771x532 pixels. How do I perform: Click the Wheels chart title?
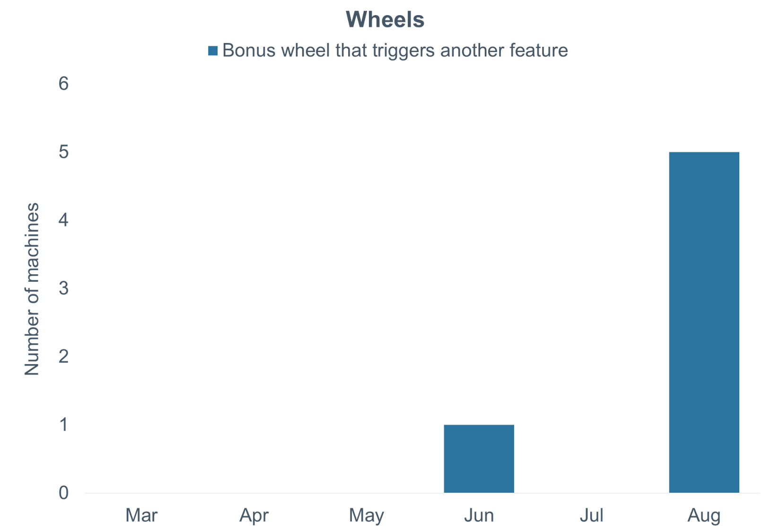click(x=385, y=20)
